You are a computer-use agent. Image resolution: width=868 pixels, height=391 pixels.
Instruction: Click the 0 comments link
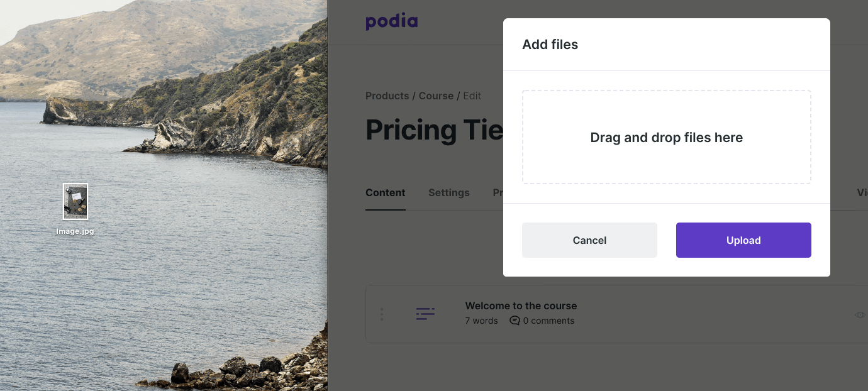point(548,321)
